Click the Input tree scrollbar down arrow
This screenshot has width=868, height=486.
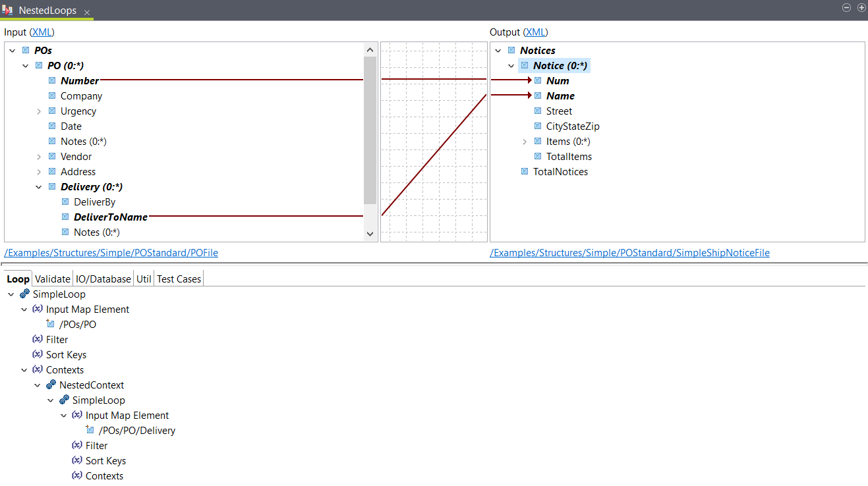[x=370, y=233]
